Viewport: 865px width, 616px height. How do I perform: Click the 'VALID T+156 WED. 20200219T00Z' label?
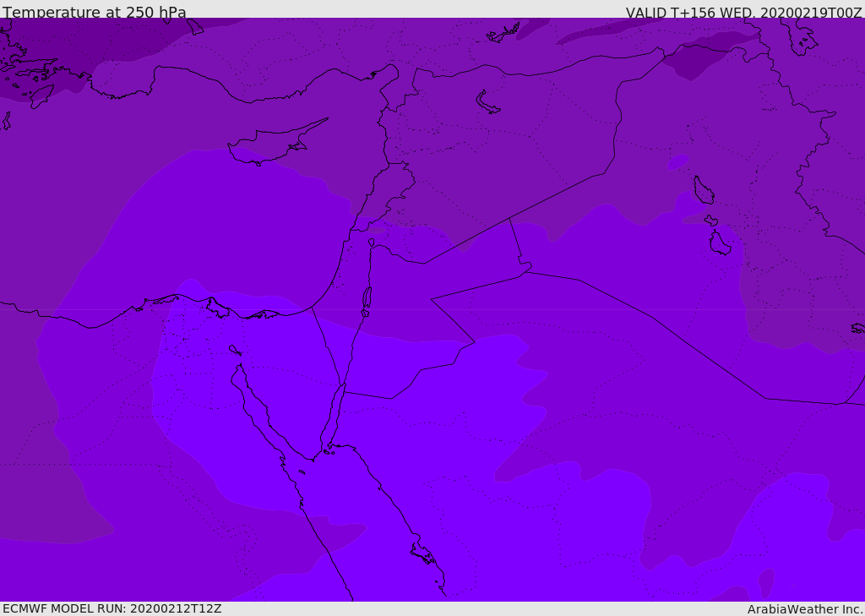click(x=743, y=12)
